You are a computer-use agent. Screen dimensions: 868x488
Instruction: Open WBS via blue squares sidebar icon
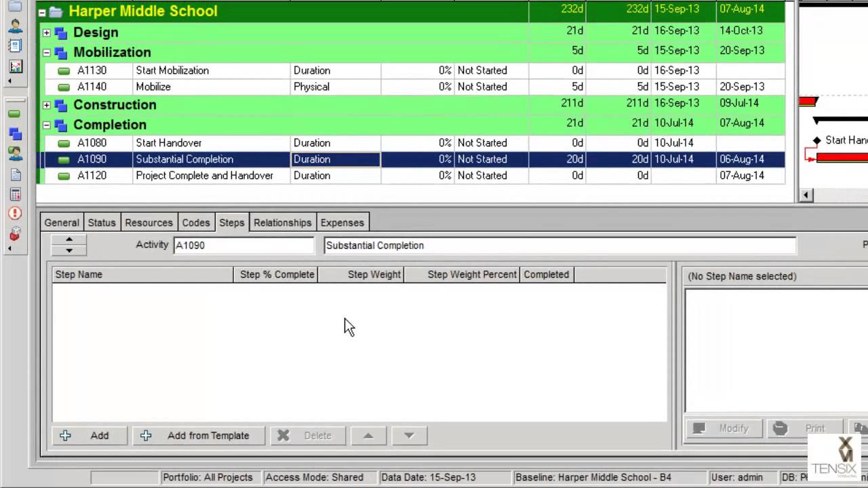click(14, 134)
